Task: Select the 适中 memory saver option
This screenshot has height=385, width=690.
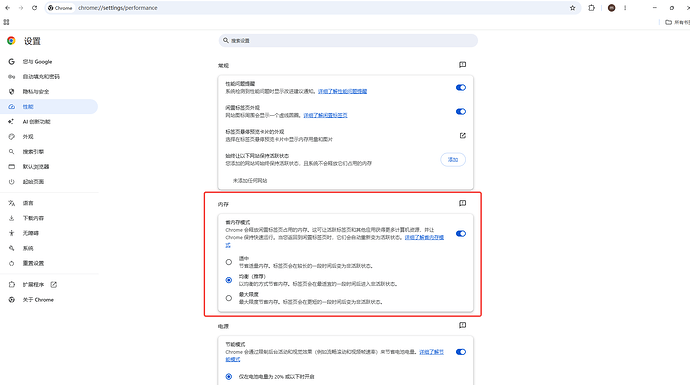Action: tap(229, 262)
